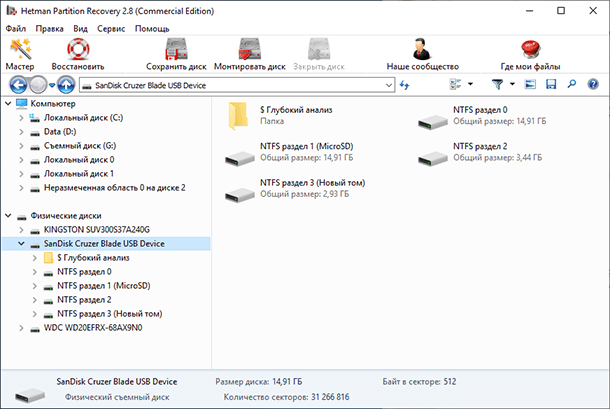Select NTFS раздел 3 (Новый том) in tree
610x409 pixels.
click(110, 314)
